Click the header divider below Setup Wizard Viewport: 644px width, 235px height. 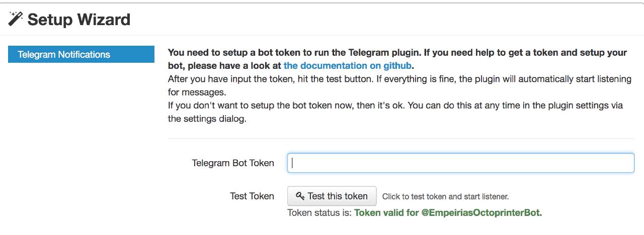[322, 35]
